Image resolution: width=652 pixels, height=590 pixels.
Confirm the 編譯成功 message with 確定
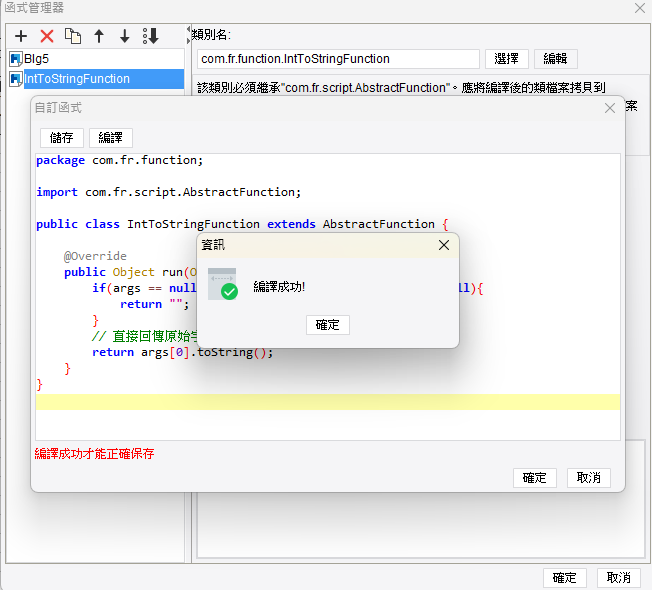point(328,325)
